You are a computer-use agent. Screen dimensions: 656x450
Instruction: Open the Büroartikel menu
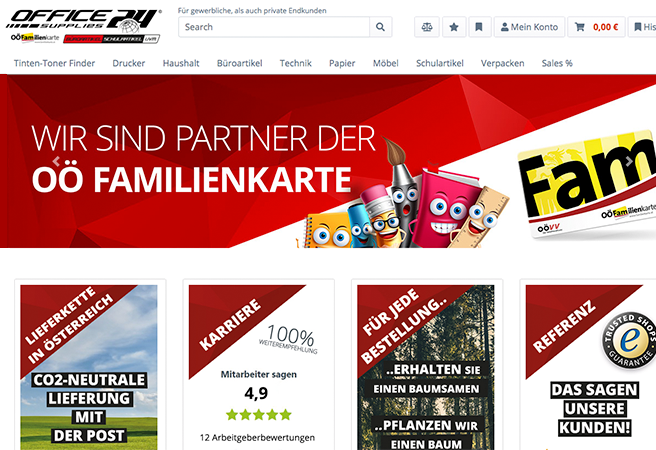[x=239, y=63]
